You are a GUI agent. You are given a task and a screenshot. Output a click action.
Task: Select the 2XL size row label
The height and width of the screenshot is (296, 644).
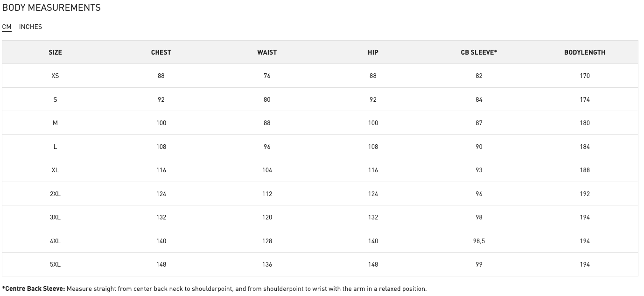(55, 194)
